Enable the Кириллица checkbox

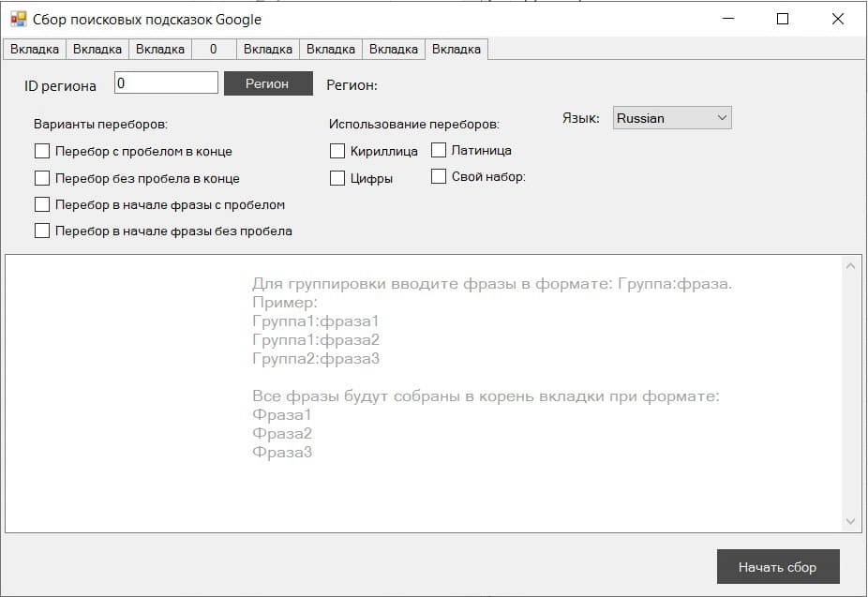[337, 151]
